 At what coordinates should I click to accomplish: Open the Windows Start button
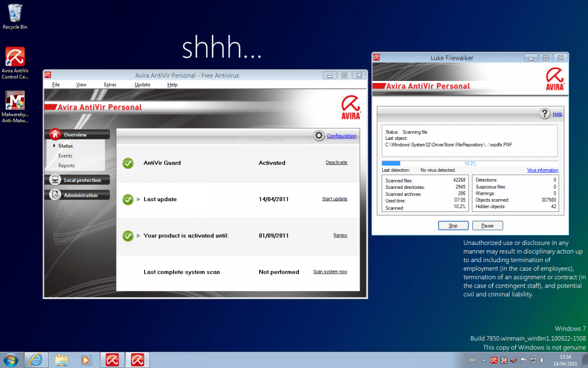point(10,360)
